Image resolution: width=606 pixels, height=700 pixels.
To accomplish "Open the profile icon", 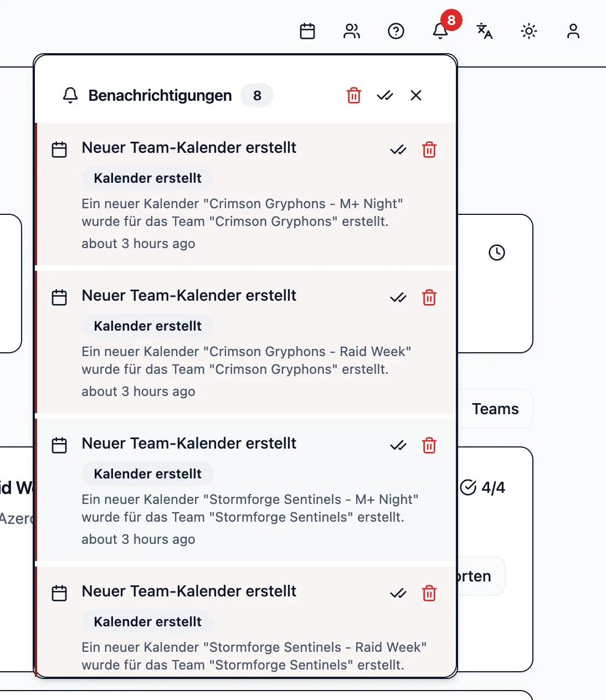I will [x=573, y=31].
